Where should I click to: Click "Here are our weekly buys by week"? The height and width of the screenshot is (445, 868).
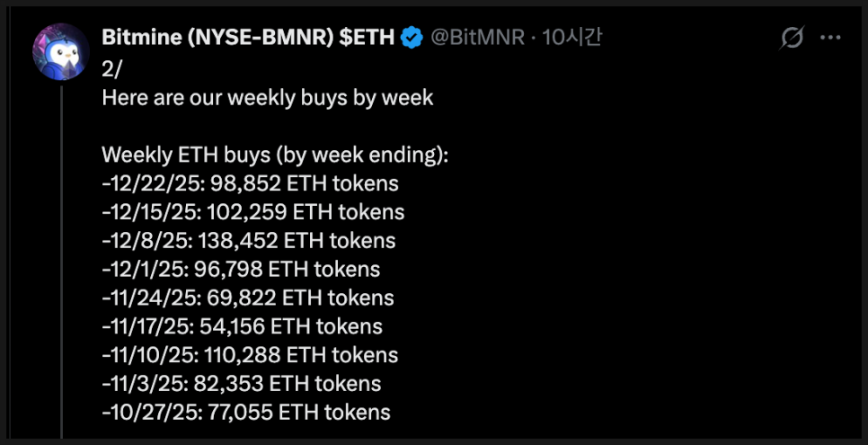click(268, 97)
